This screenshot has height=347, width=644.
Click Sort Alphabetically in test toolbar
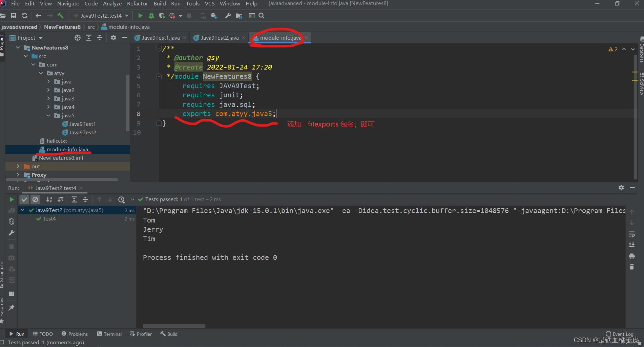click(x=49, y=199)
